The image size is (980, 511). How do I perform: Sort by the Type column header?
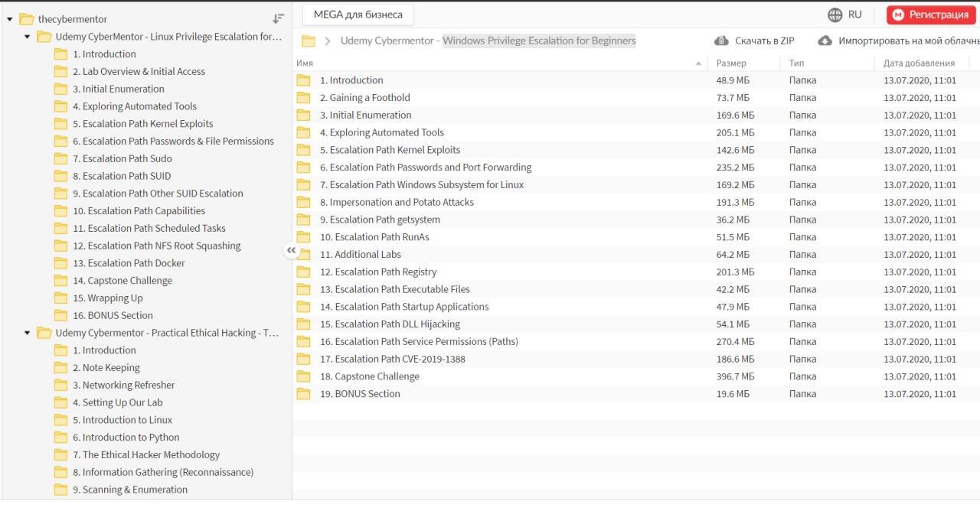pos(796,63)
